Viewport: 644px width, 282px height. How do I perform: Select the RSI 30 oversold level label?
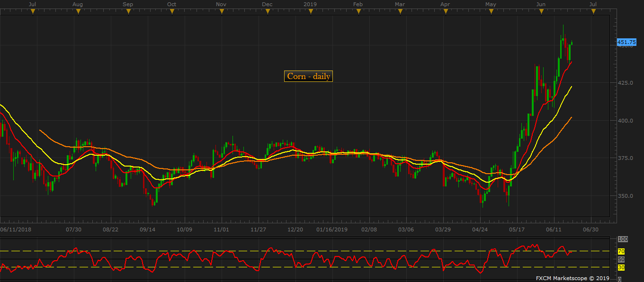621,268
